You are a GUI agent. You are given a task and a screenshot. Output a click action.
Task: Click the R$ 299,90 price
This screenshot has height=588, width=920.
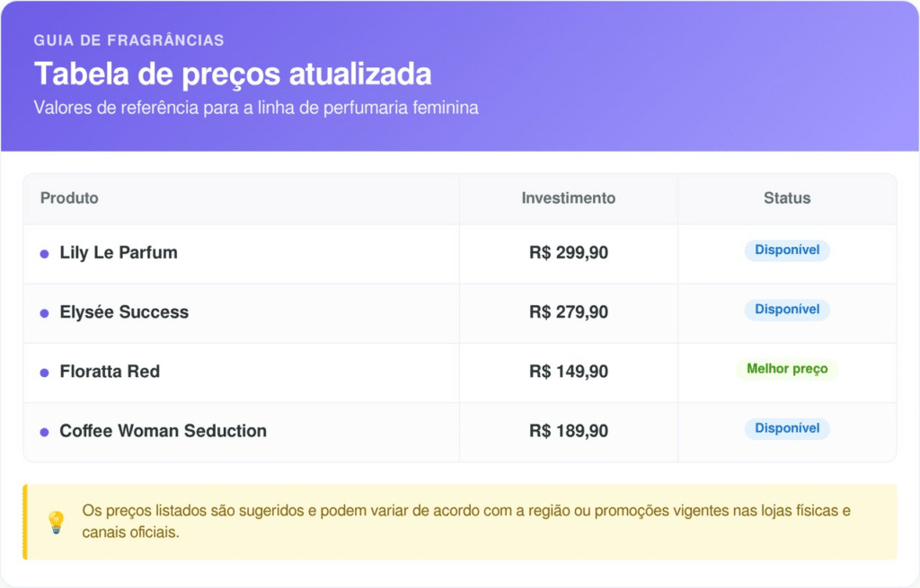(x=568, y=253)
